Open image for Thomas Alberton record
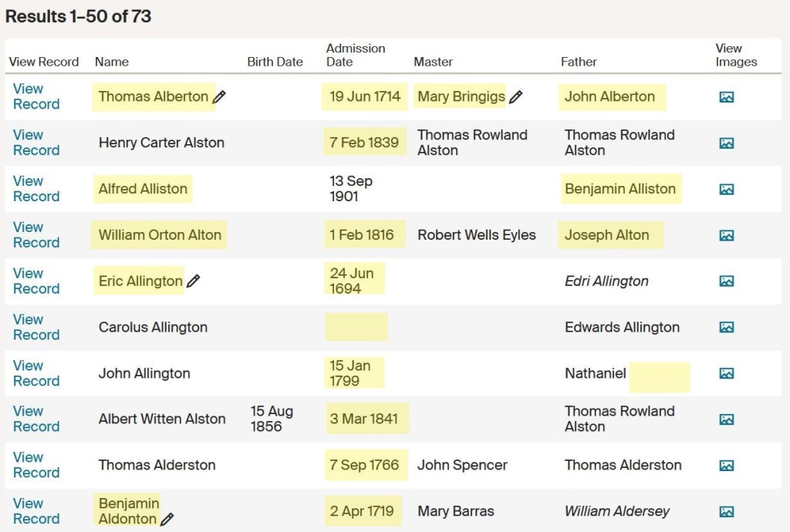790x532 pixels. point(726,97)
